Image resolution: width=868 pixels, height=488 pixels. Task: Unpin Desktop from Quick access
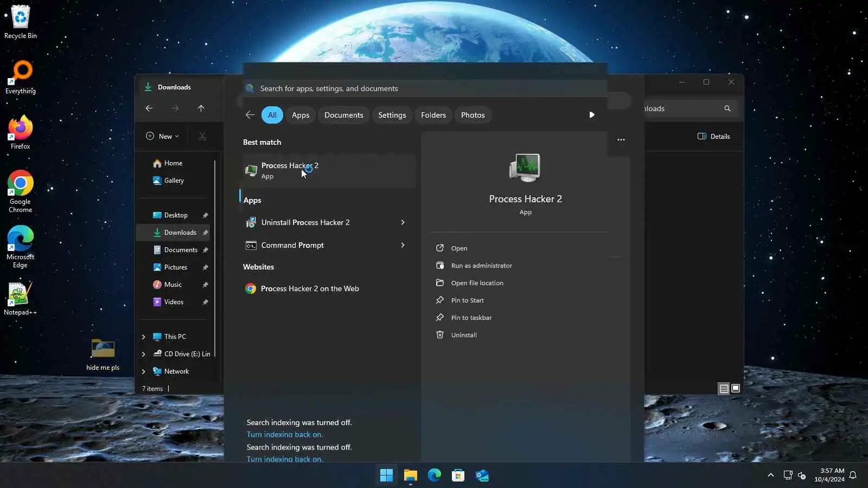(206, 215)
